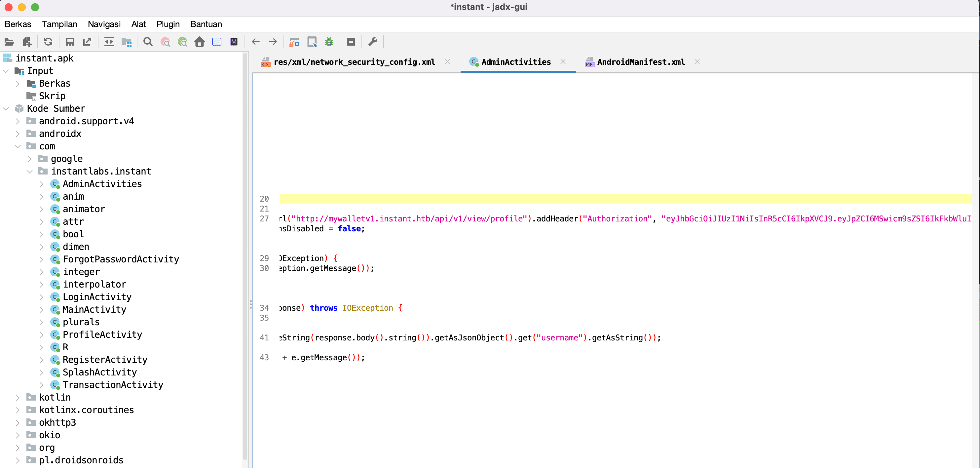The image size is (980, 468).
Task: Close the network_security_config.xml tab
Action: click(x=447, y=61)
